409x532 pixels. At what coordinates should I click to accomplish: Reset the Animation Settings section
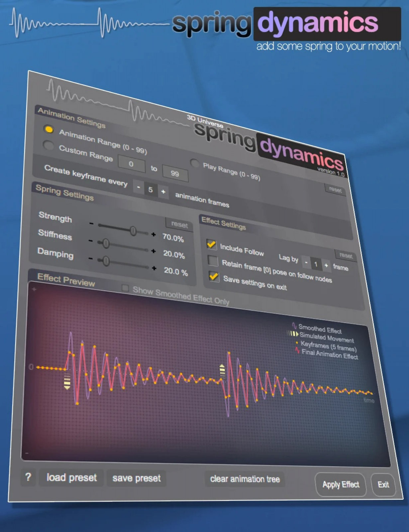click(335, 190)
